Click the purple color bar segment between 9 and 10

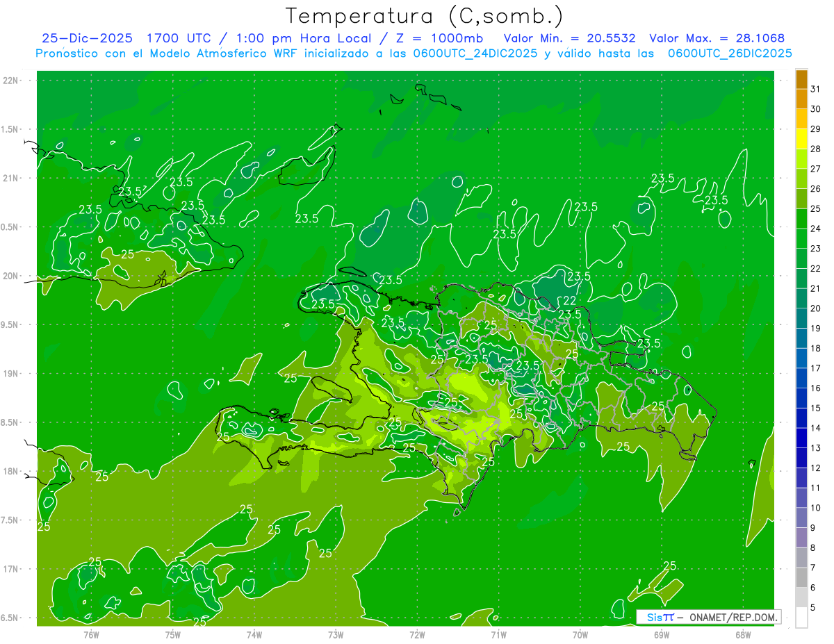[x=801, y=518]
